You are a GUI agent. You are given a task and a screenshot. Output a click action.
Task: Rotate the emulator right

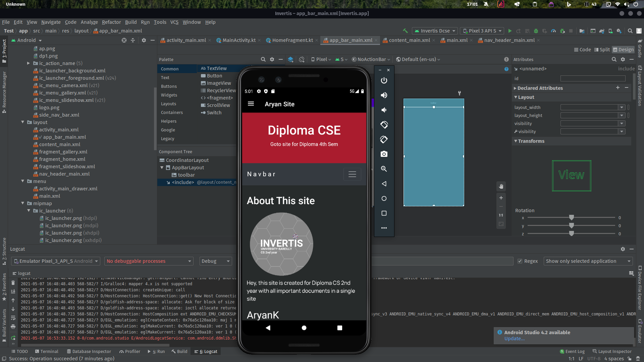pos(384,139)
